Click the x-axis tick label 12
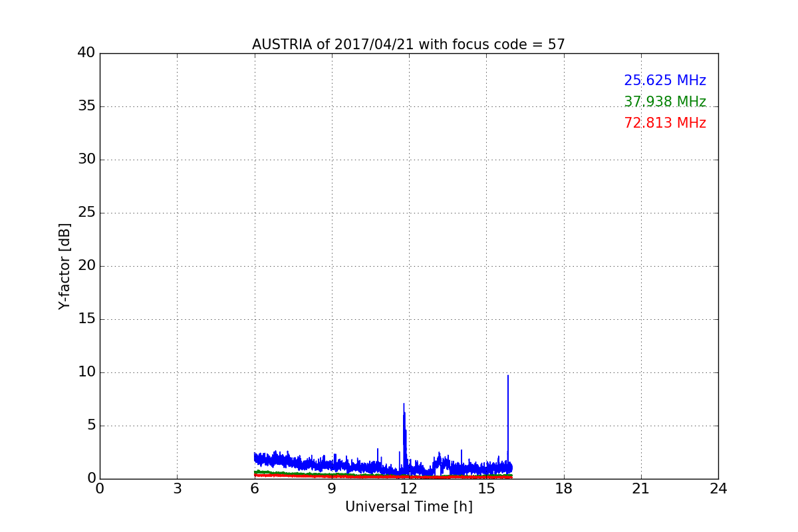The image size is (798, 532). 408,489
